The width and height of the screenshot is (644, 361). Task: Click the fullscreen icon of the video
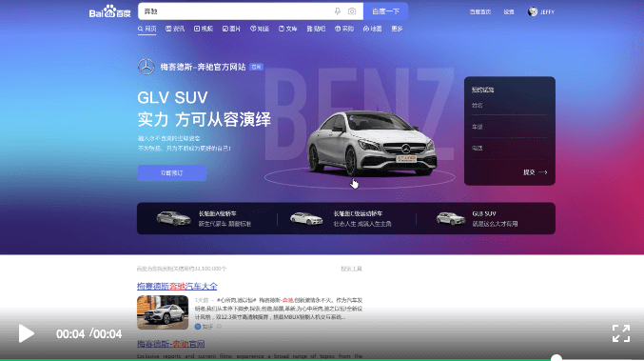pyautogui.click(x=621, y=333)
